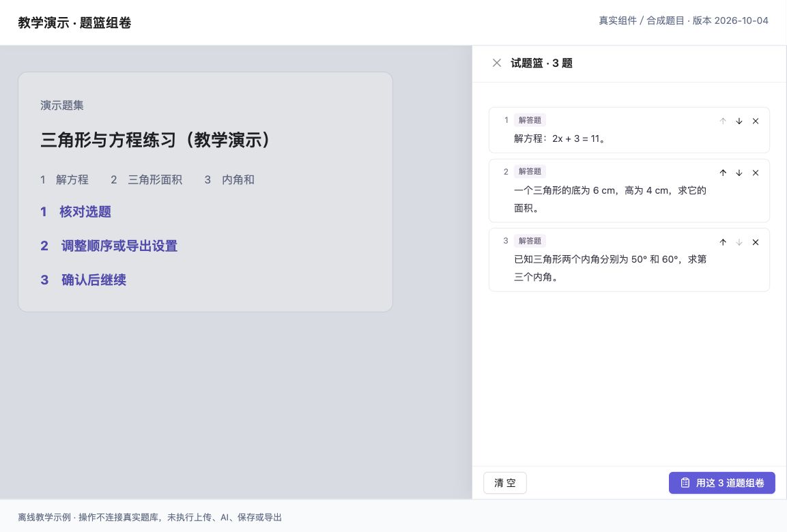
Task: Click question text about 底为 6 cm triangle
Action: pos(610,199)
